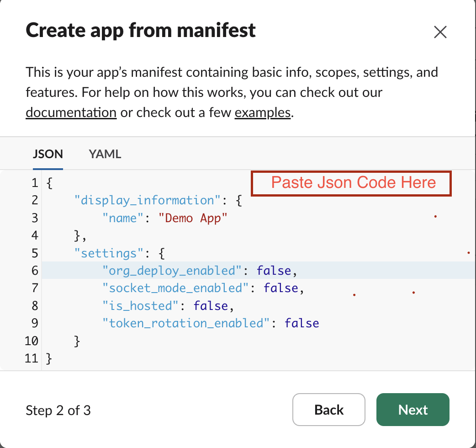Close the Create app from manifest dialog
476x448 pixels.
440,32
